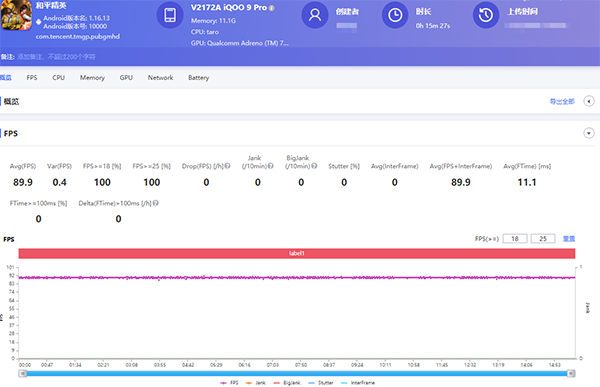Click the clock duration icon
600x387 pixels.
tap(395, 15)
